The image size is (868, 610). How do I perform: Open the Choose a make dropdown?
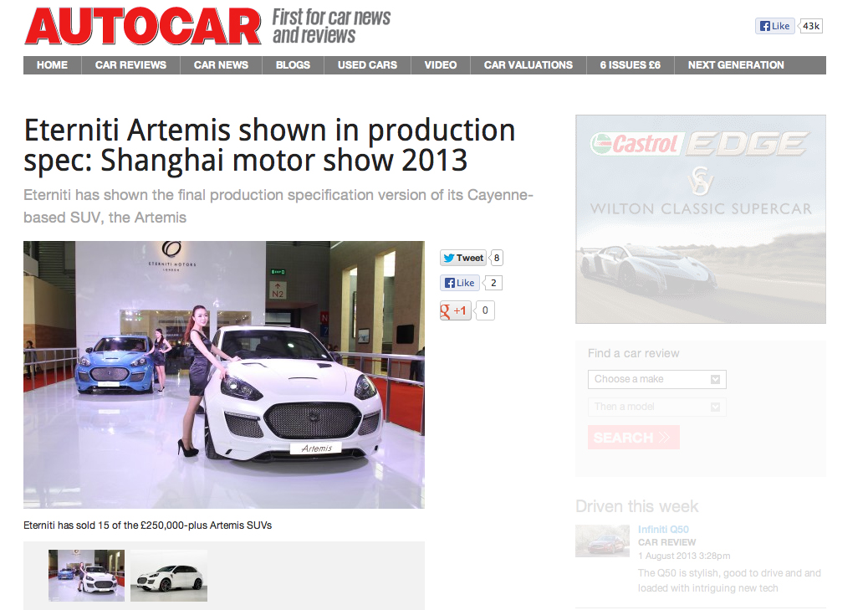coord(656,379)
